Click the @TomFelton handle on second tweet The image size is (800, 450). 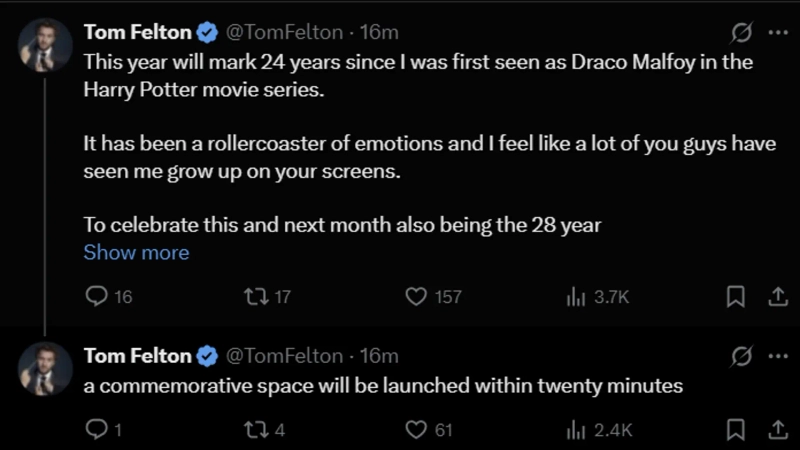pos(283,356)
